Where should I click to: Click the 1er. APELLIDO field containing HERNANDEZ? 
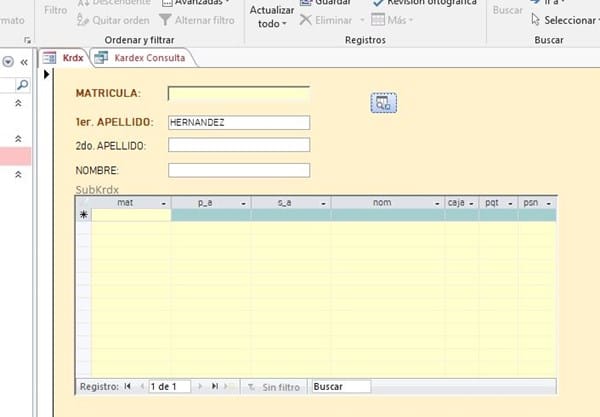tap(238, 123)
